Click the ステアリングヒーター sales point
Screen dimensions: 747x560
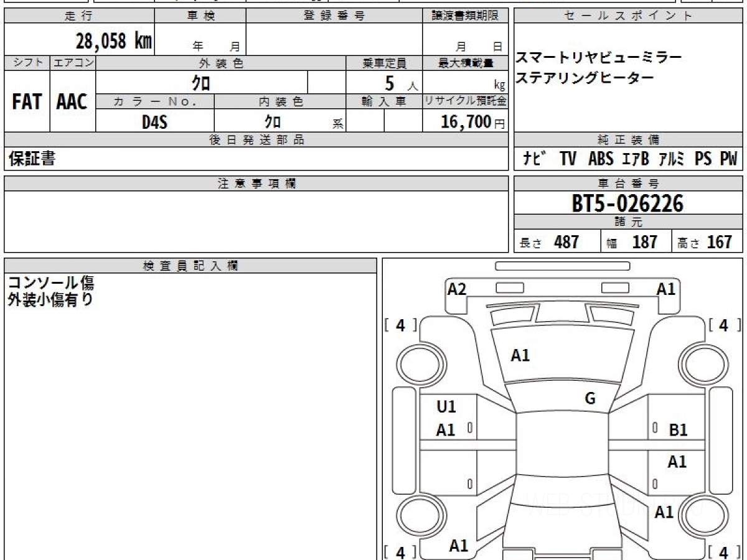[585, 78]
